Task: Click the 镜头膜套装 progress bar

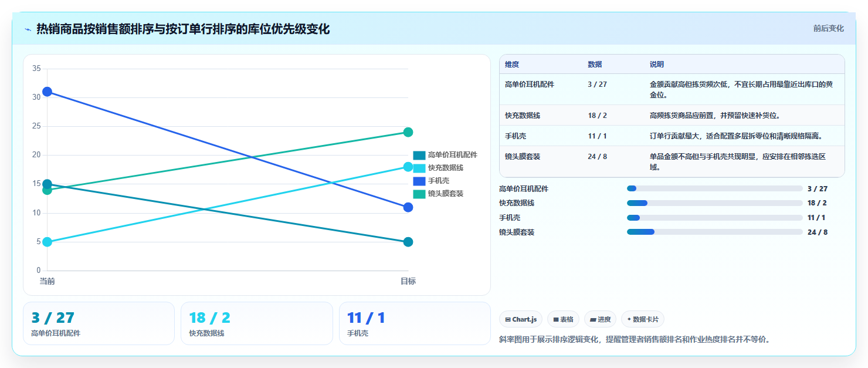Action: pos(715,232)
